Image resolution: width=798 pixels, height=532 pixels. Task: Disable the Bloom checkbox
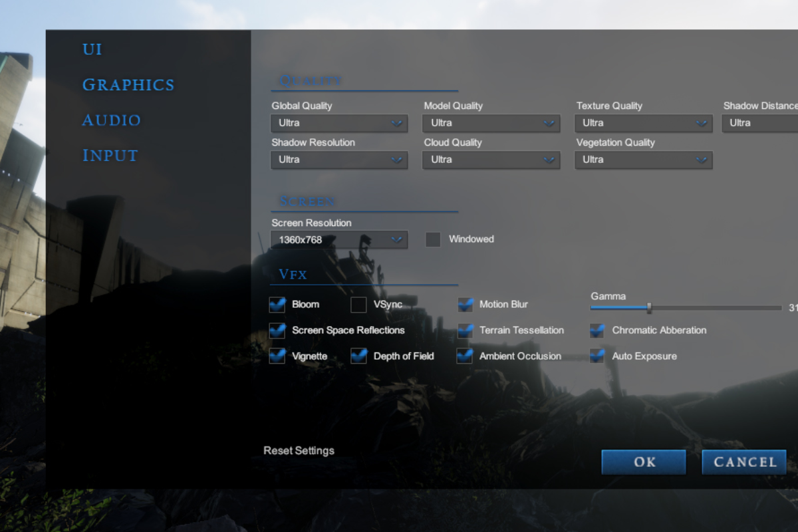(x=277, y=305)
